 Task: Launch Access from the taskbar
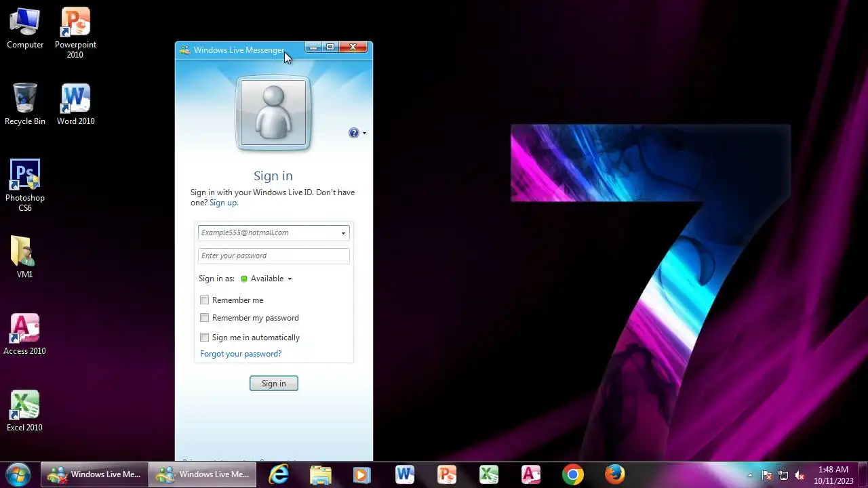(x=531, y=474)
